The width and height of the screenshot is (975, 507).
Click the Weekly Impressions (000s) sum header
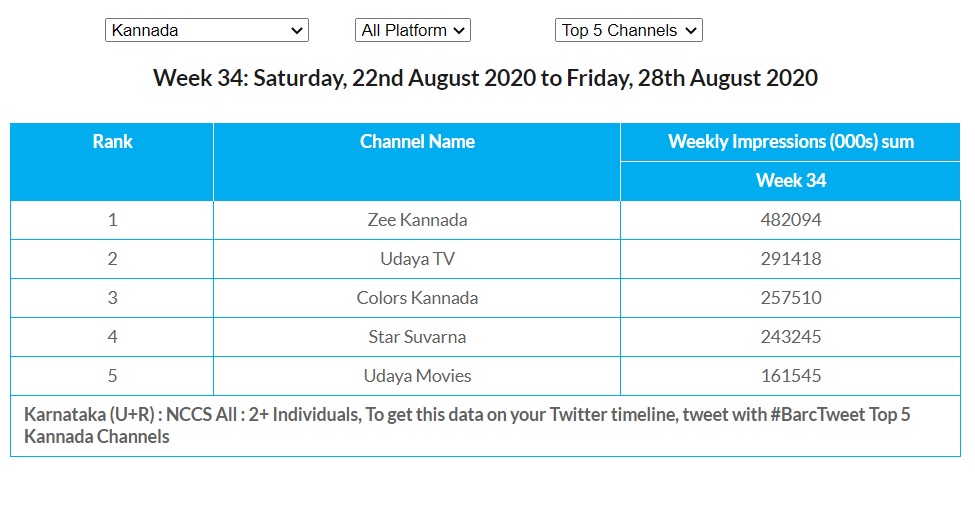790,142
